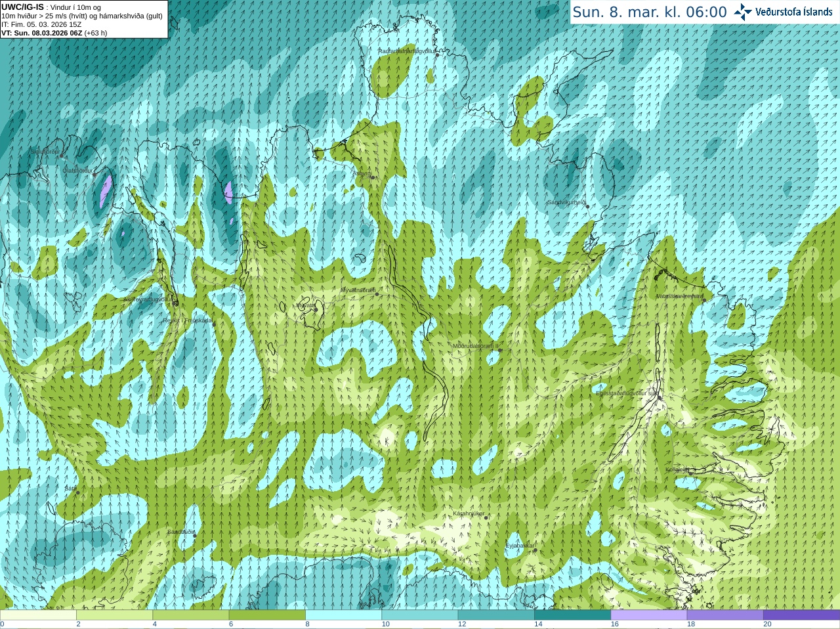Select the Sáta station marker
This screenshot has height=629, width=840.
pos(77,492)
